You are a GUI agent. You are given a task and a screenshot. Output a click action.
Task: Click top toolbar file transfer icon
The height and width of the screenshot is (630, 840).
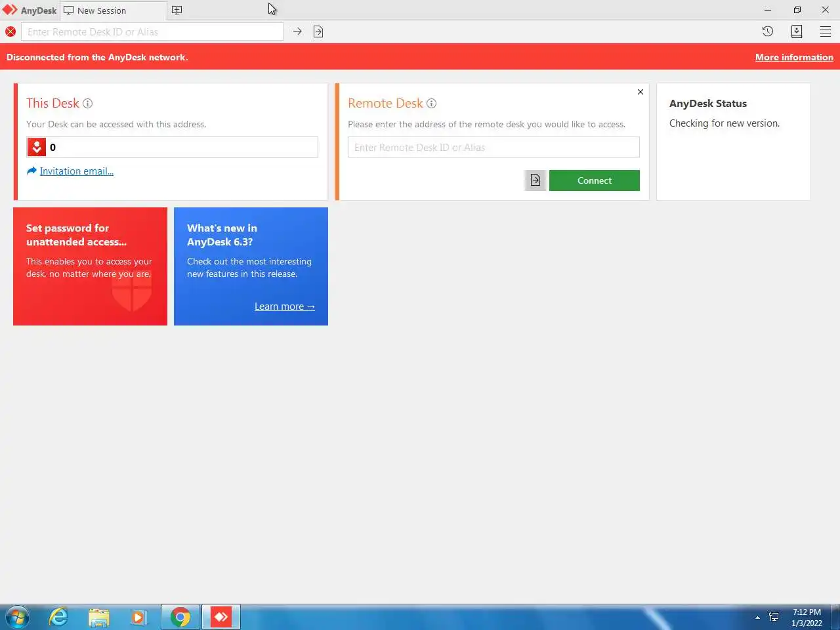click(x=318, y=31)
